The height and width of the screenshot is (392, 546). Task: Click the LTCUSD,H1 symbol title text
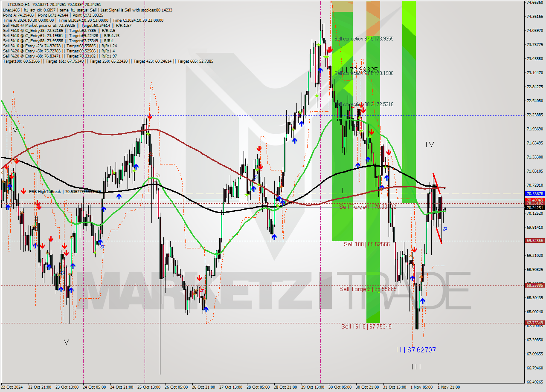point(20,4)
